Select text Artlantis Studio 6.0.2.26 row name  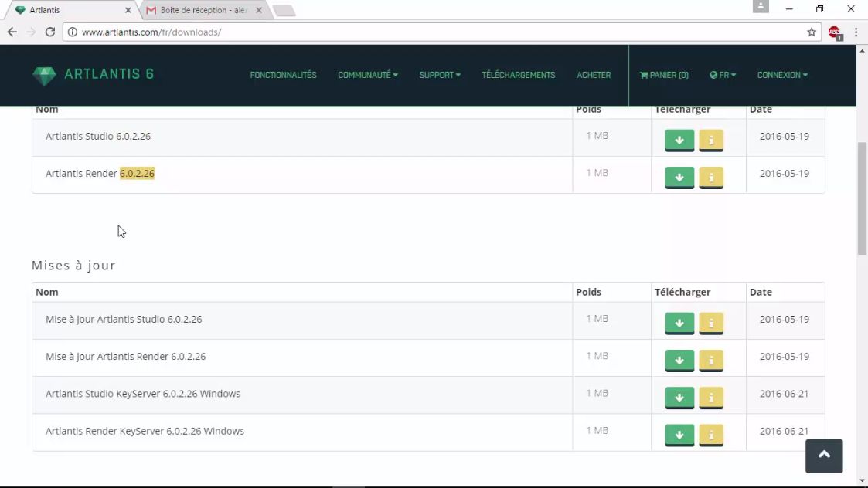tap(98, 136)
